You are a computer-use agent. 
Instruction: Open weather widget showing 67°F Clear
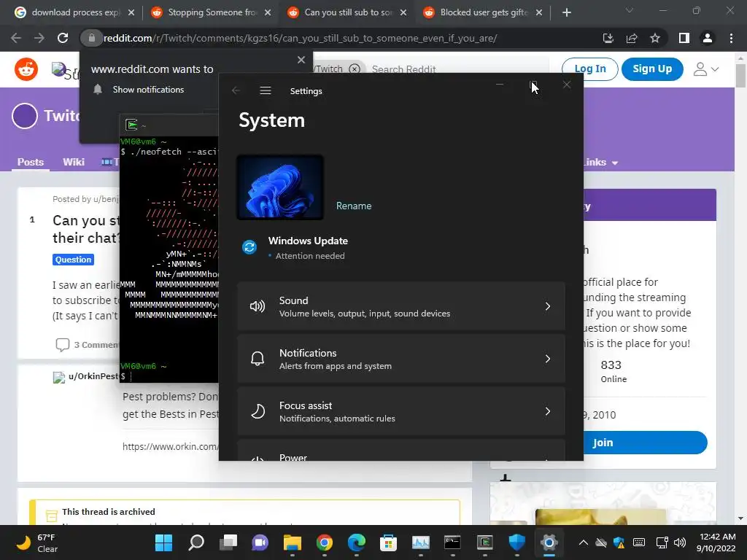pyautogui.click(x=36, y=542)
